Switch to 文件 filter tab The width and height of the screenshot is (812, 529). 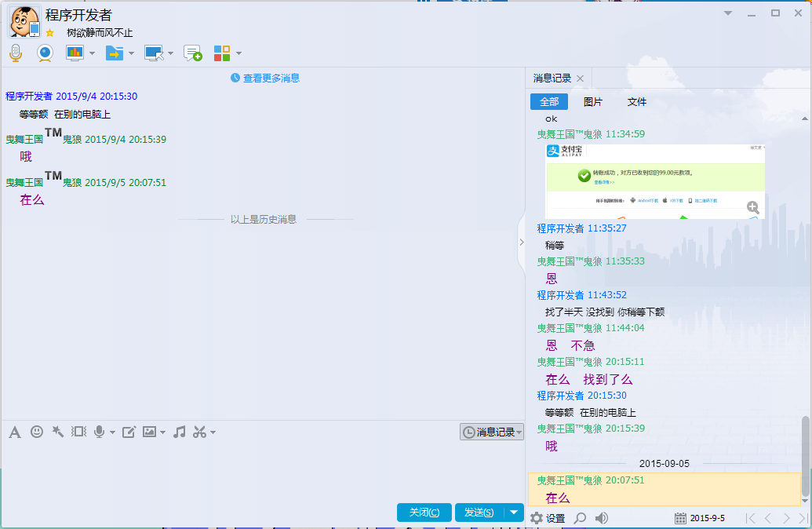[x=637, y=101]
